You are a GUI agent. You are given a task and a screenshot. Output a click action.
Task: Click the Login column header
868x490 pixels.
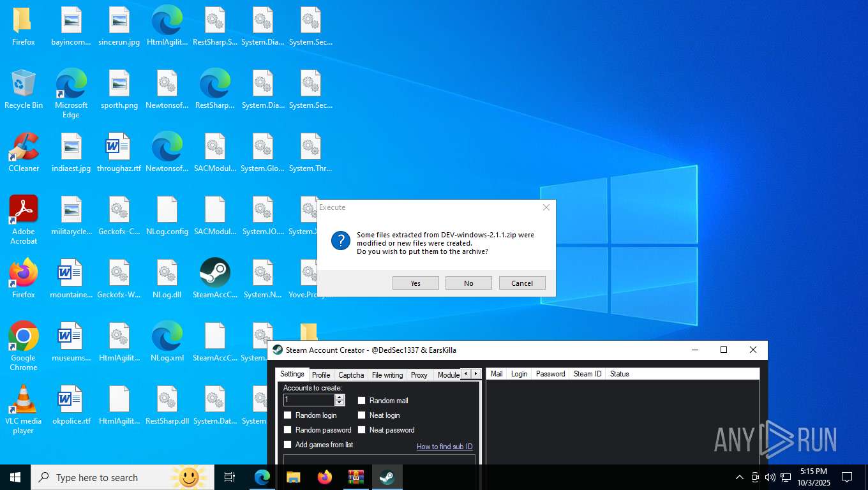(x=519, y=374)
